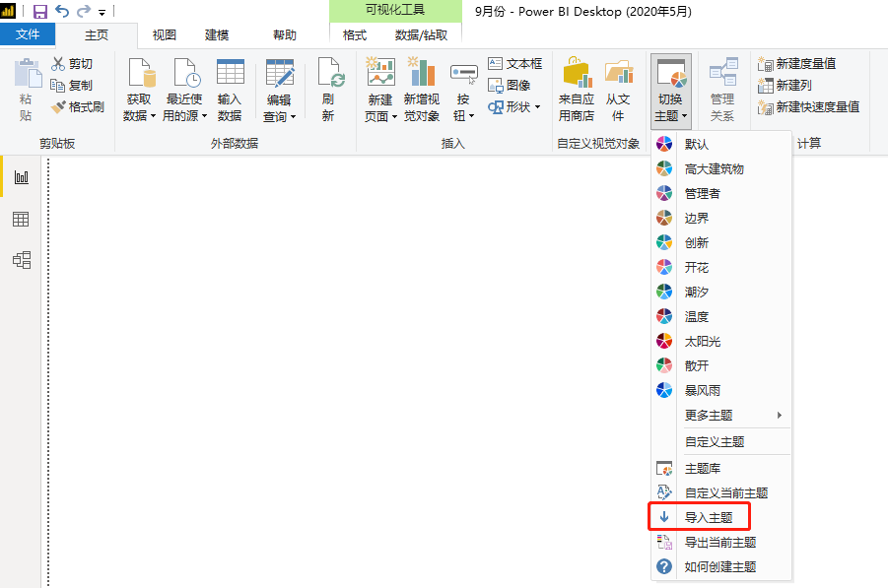Click the 复制 copy button
This screenshot has height=588, width=888.
tap(72, 86)
